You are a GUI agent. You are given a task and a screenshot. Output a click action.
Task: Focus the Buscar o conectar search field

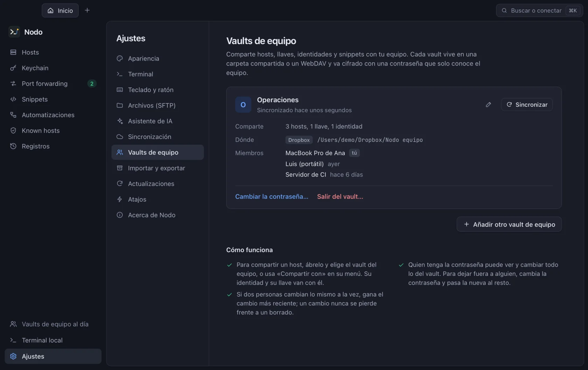click(x=539, y=11)
